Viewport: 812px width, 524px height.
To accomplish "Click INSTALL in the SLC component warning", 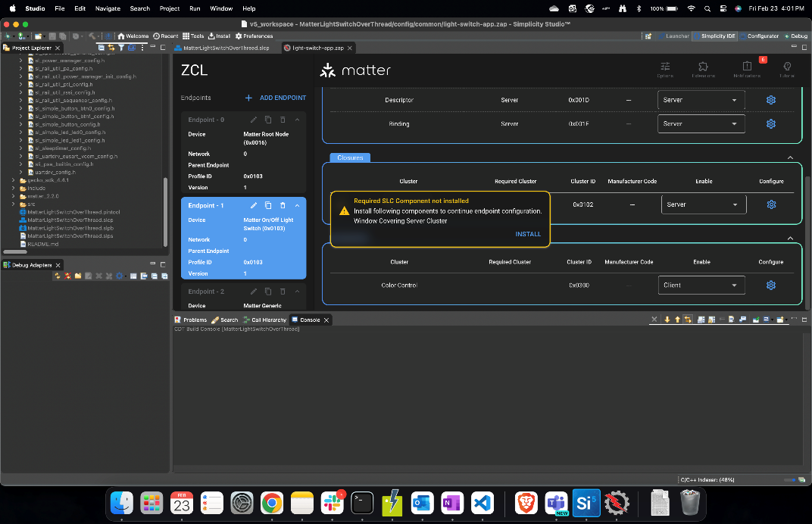I will click(528, 234).
